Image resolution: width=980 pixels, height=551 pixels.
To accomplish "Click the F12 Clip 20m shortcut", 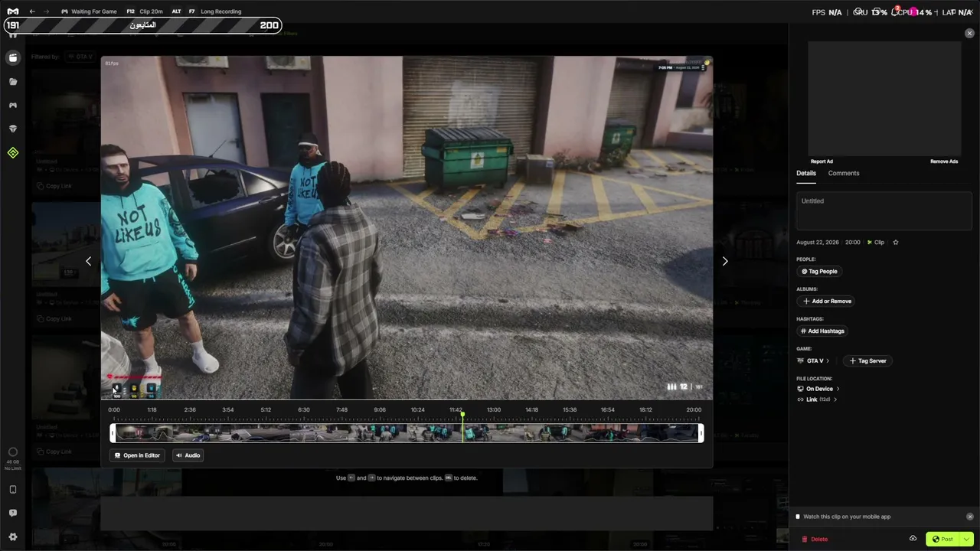I will coord(145,11).
